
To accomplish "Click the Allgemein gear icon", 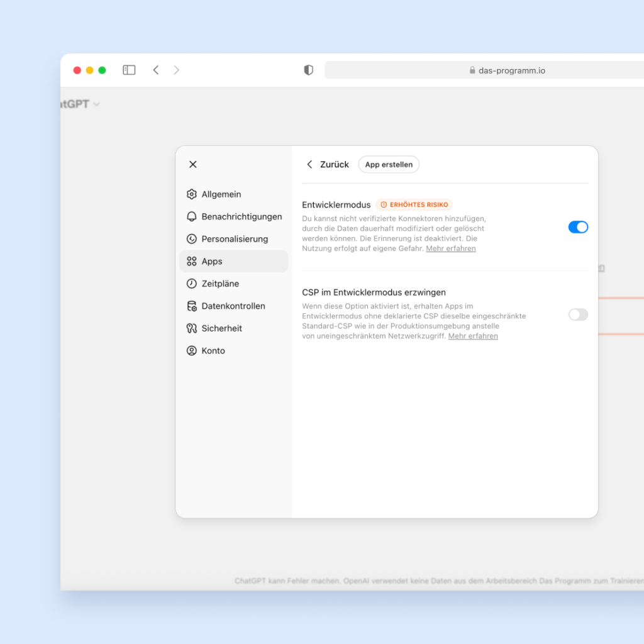I will coord(192,194).
